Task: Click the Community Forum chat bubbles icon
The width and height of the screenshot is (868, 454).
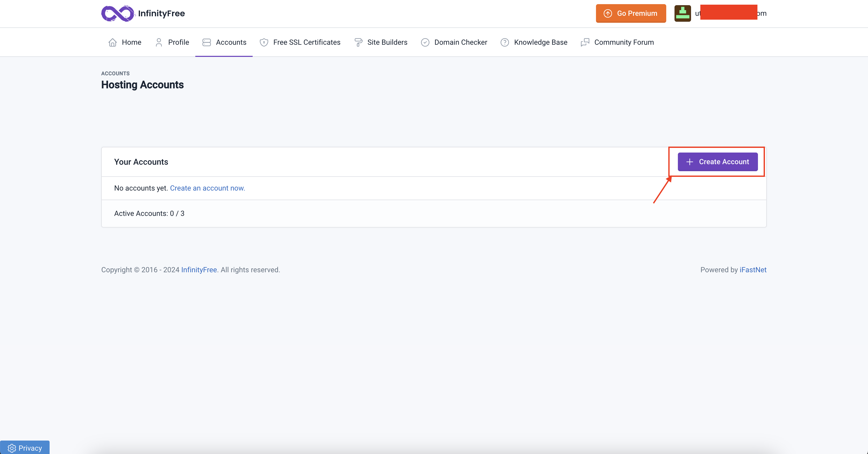Action: click(585, 42)
